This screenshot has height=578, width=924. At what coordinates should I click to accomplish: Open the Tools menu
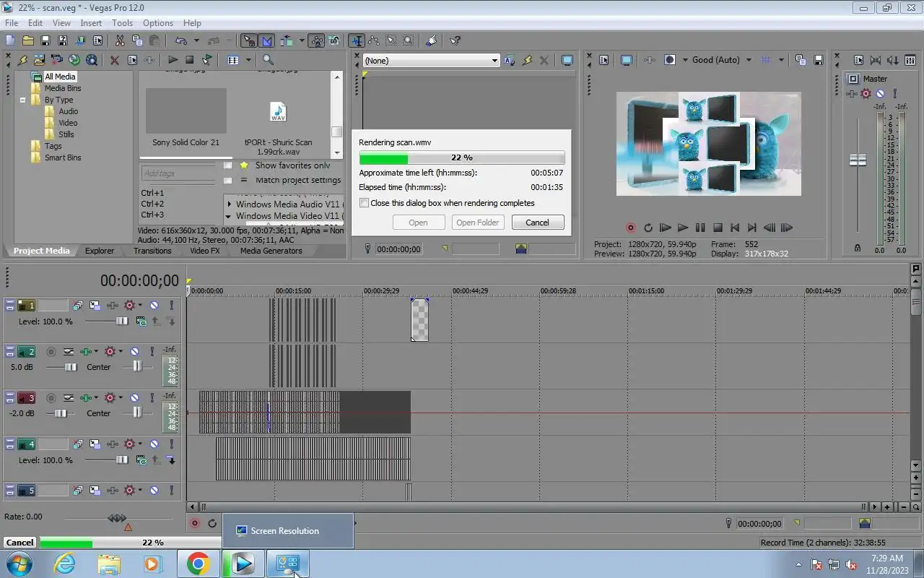pos(122,23)
